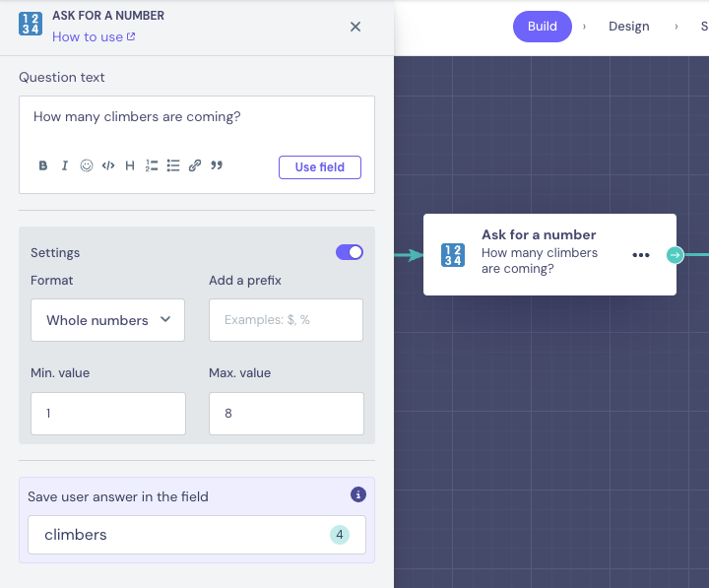This screenshot has height=588, width=709.
Task: Switch to the Build step
Action: (543, 27)
